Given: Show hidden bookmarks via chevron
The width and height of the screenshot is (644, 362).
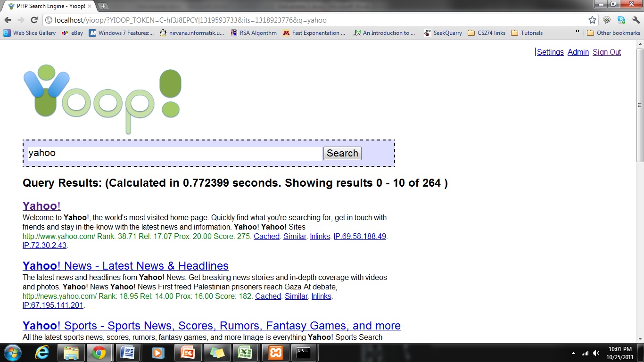Looking at the screenshot, I should click(578, 32).
